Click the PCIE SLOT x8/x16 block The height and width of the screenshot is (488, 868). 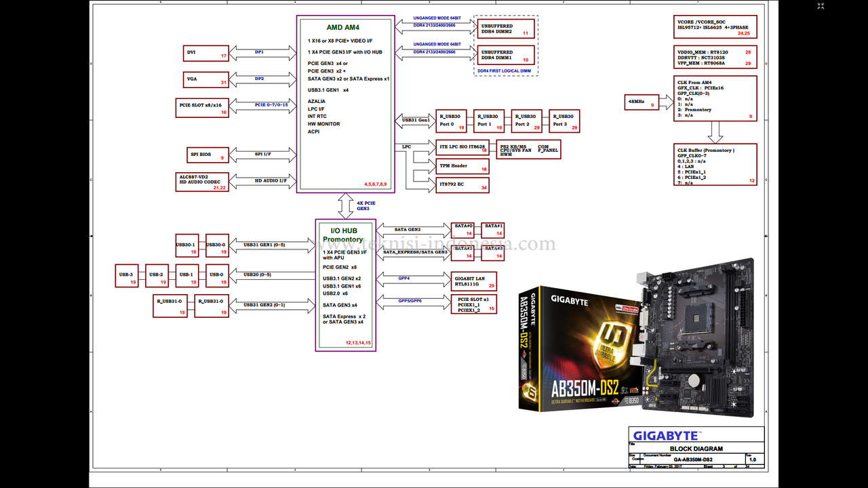coord(203,107)
